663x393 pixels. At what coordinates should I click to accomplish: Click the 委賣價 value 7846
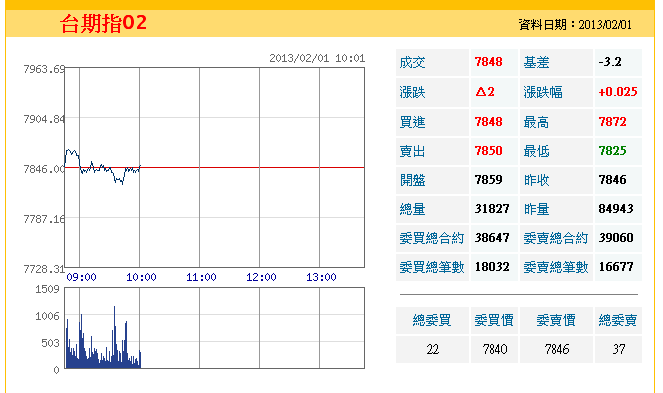(557, 349)
